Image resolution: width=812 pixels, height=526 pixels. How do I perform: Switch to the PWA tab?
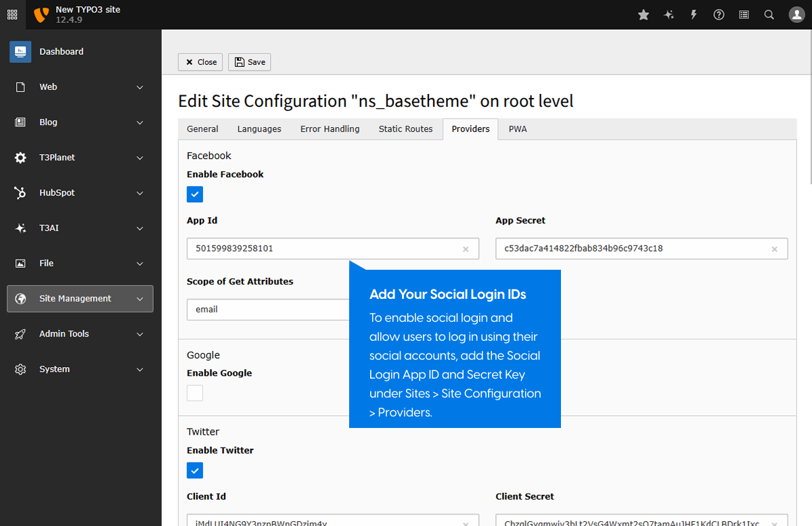click(x=518, y=129)
